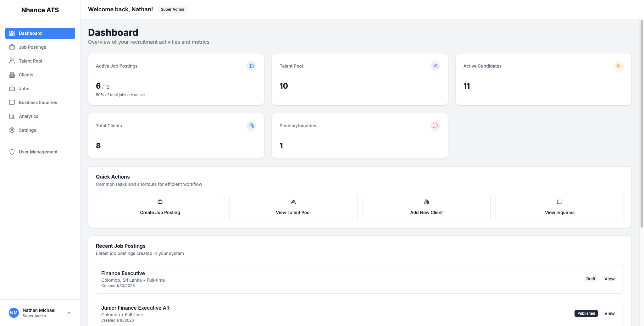The image size is (644, 326).
Task: Open the Talent Pool sidebar page
Action: click(x=30, y=61)
